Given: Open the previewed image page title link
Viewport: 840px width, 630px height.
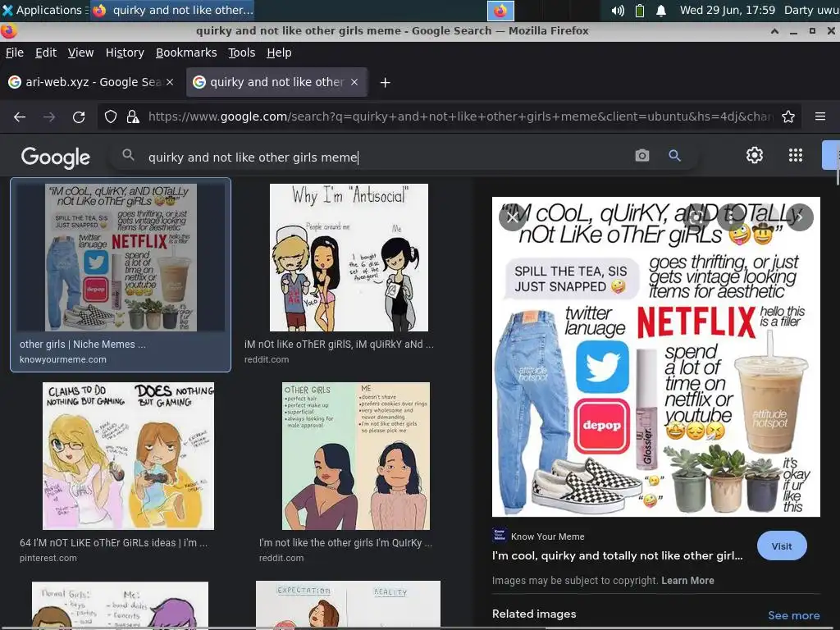Looking at the screenshot, I should (x=617, y=555).
